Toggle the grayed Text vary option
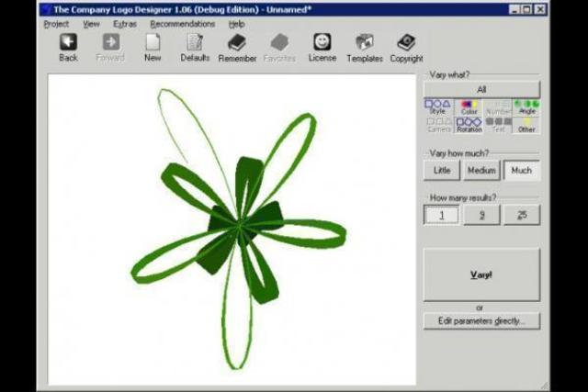This screenshot has width=588, height=392. [x=498, y=125]
